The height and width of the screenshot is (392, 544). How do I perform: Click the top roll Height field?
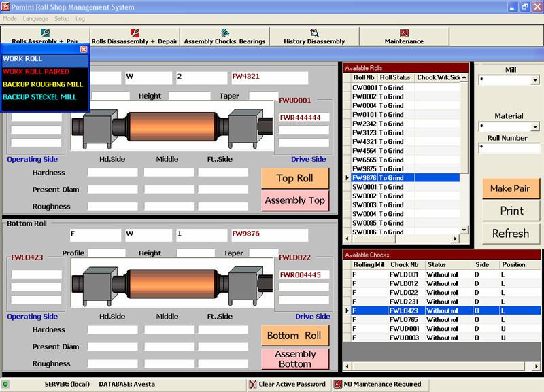pyautogui.click(x=189, y=96)
